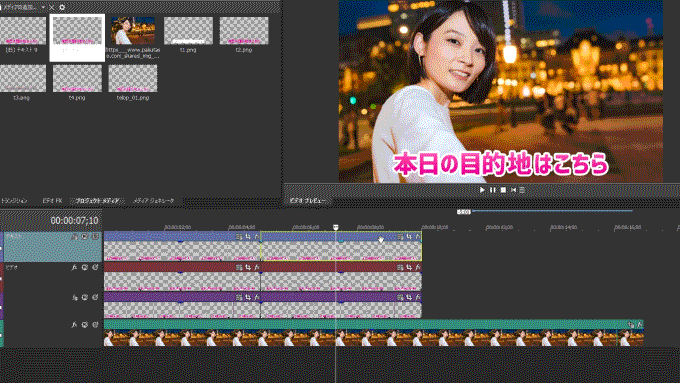Open Track FX on the teal text track
680x383 pixels.
pos(74,237)
